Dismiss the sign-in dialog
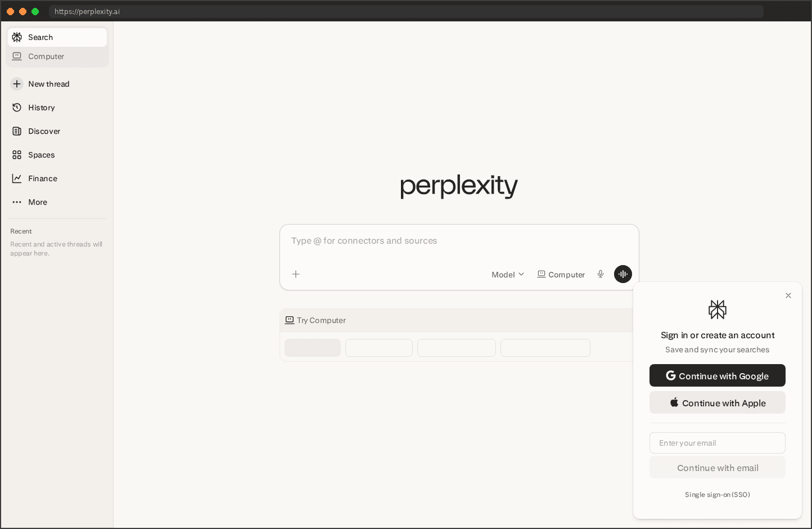The height and width of the screenshot is (529, 812). click(788, 295)
